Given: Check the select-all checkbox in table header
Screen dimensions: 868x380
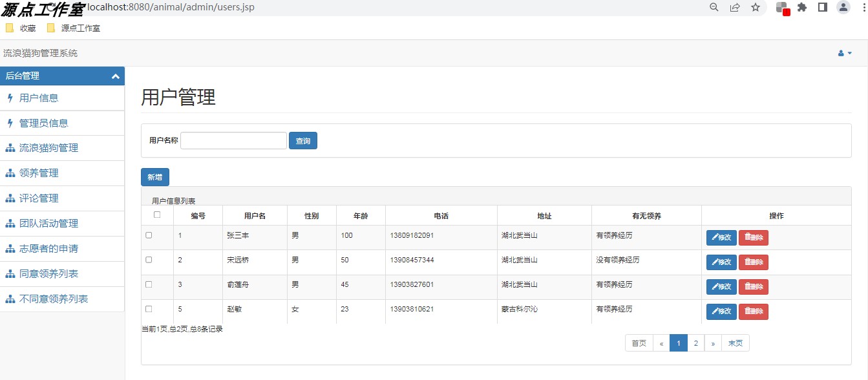Looking at the screenshot, I should tap(156, 214).
